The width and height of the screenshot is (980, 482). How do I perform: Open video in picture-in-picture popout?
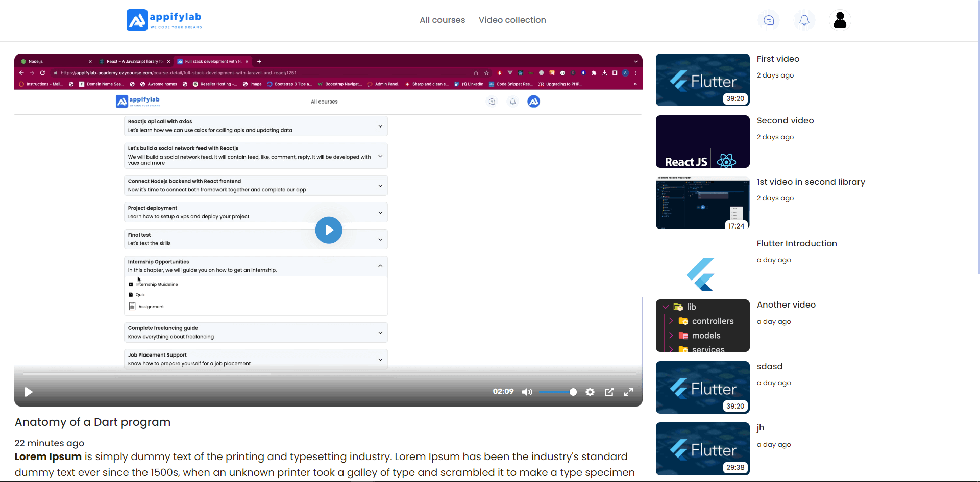pyautogui.click(x=609, y=392)
